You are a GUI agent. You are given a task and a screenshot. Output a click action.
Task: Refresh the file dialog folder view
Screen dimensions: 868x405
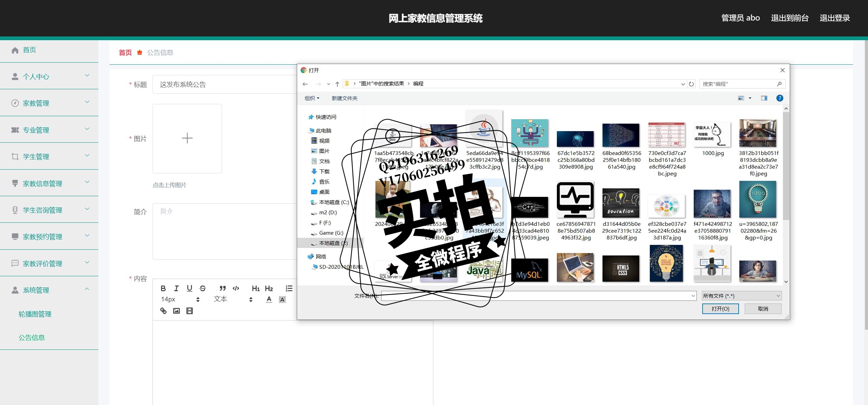(x=691, y=84)
